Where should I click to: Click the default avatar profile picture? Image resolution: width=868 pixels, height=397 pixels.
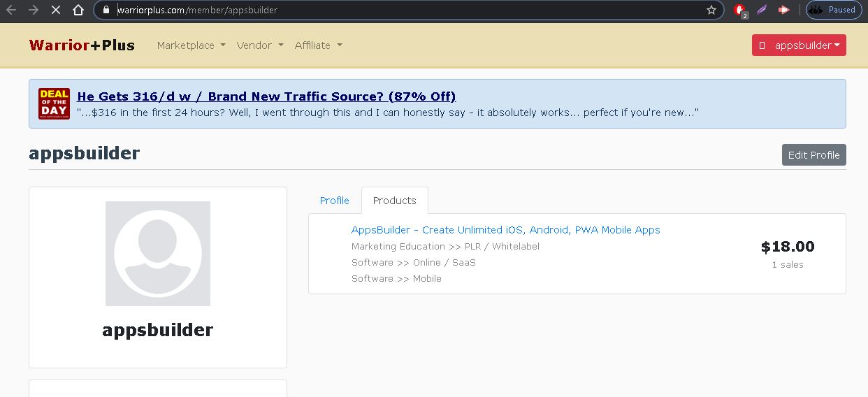coord(158,254)
